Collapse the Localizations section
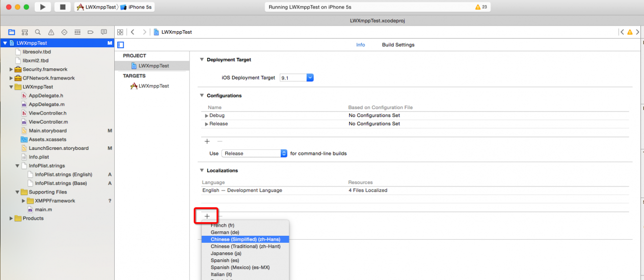This screenshot has height=280, width=644. [x=202, y=170]
